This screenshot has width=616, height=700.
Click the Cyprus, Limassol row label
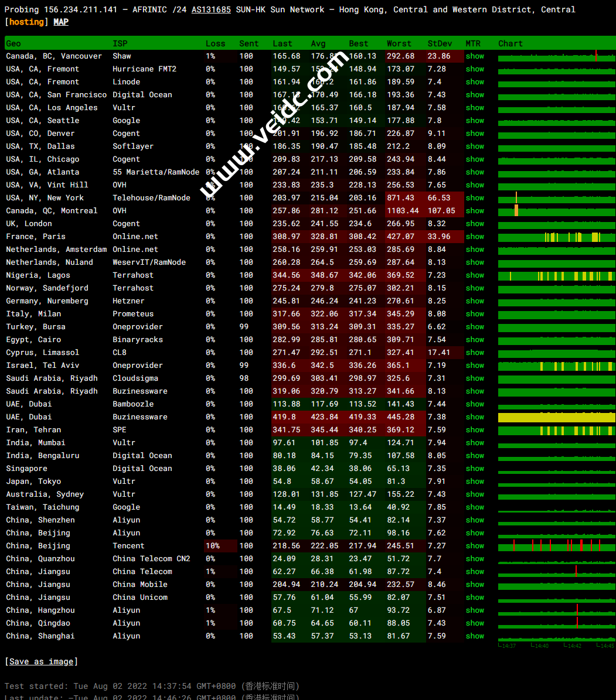coord(42,353)
